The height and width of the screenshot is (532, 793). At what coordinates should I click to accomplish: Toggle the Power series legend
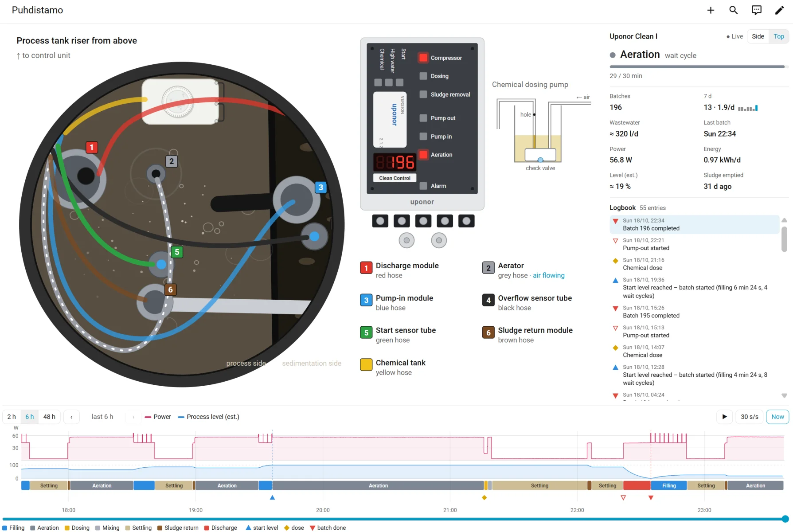[x=158, y=417]
